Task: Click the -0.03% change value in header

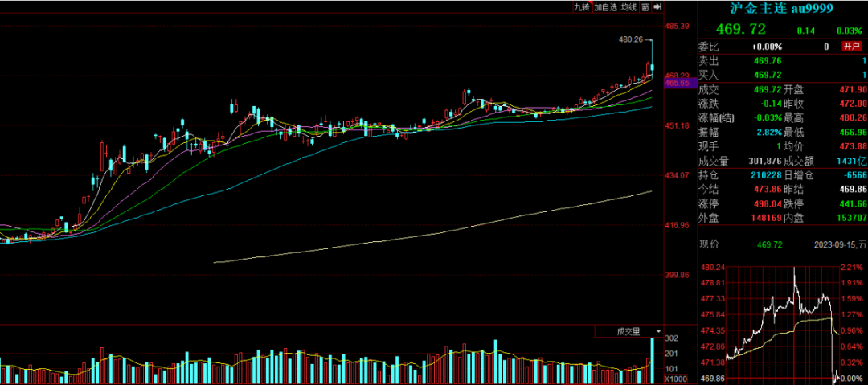Action: pyautogui.click(x=849, y=31)
